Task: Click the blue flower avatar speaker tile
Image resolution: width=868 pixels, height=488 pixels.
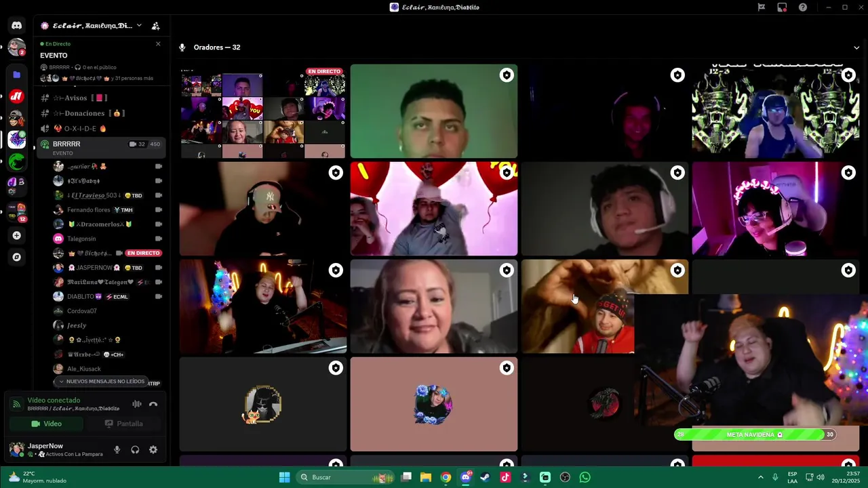Action: click(434, 404)
